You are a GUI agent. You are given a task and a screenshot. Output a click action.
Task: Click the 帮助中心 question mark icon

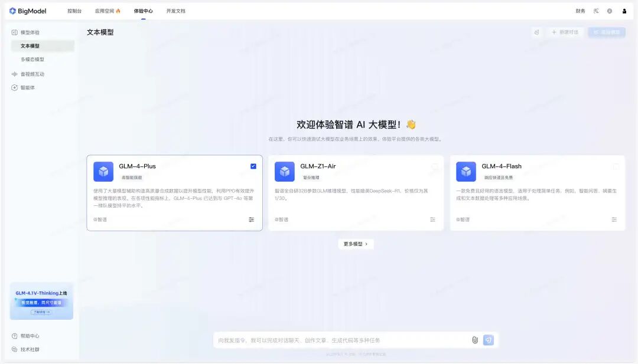[15, 336]
